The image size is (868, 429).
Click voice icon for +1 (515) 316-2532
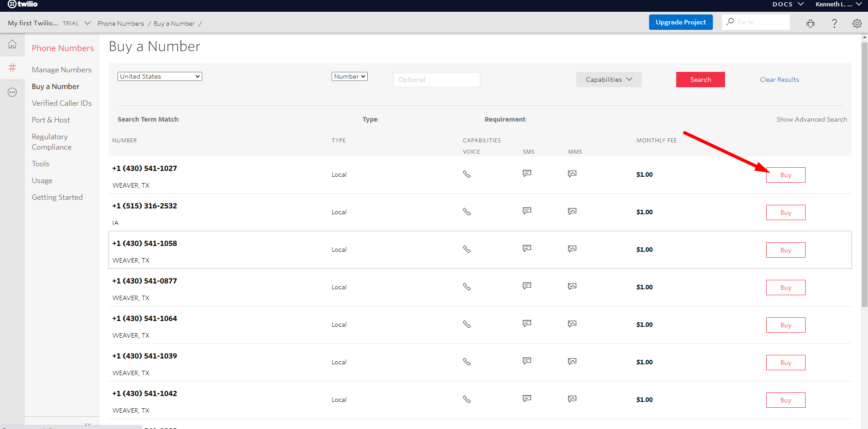467,212
